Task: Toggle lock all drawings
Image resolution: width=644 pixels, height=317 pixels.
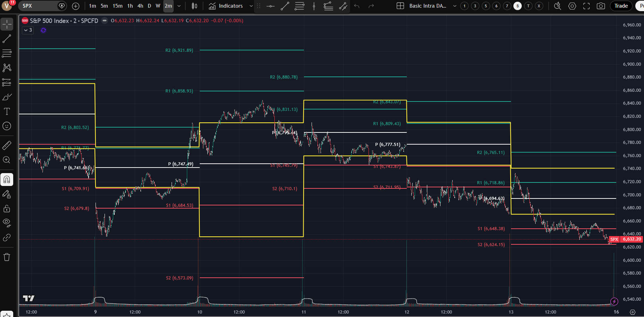Action: (7, 209)
